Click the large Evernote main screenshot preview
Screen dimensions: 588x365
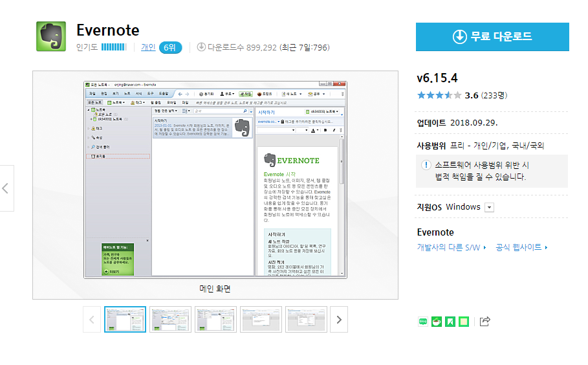[x=215, y=180]
